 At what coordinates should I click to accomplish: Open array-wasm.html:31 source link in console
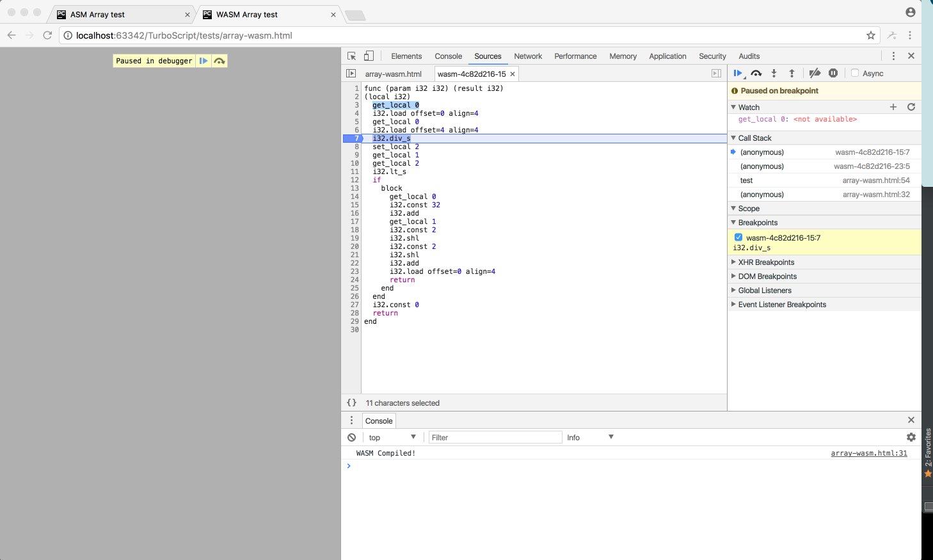869,453
